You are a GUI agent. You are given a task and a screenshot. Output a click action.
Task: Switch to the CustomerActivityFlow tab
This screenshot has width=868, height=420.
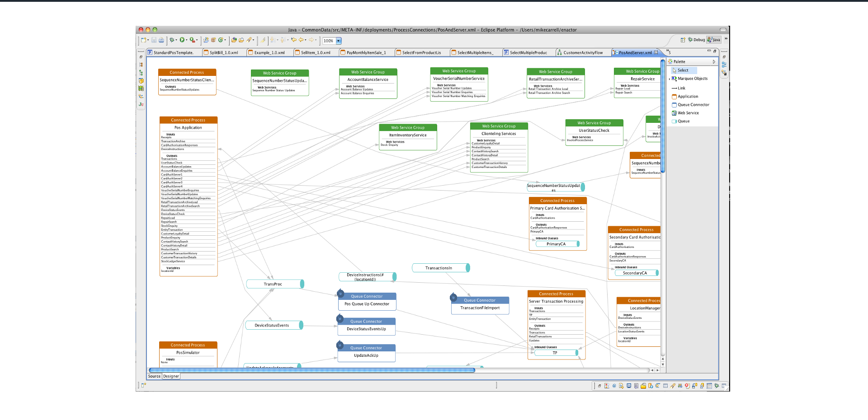pyautogui.click(x=582, y=52)
